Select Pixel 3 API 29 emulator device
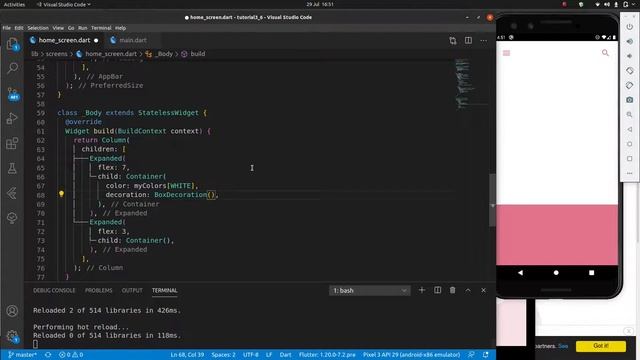The height and width of the screenshot is (360, 640). [x=411, y=355]
